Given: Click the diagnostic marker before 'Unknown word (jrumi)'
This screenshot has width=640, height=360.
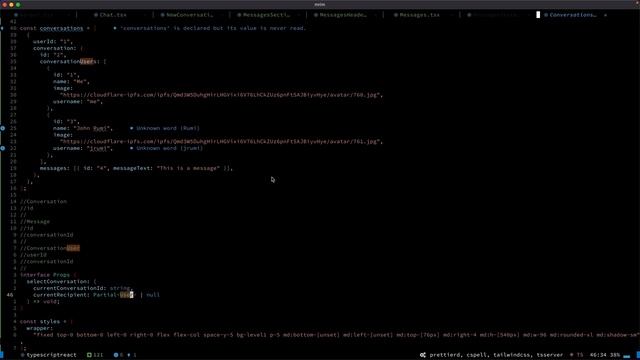Looking at the screenshot, I should coord(131,148).
